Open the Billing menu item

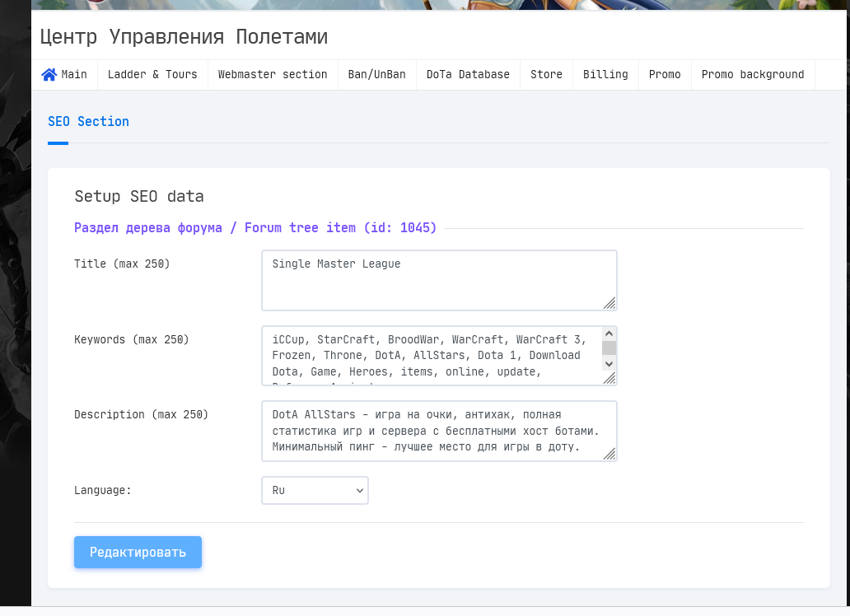[605, 75]
